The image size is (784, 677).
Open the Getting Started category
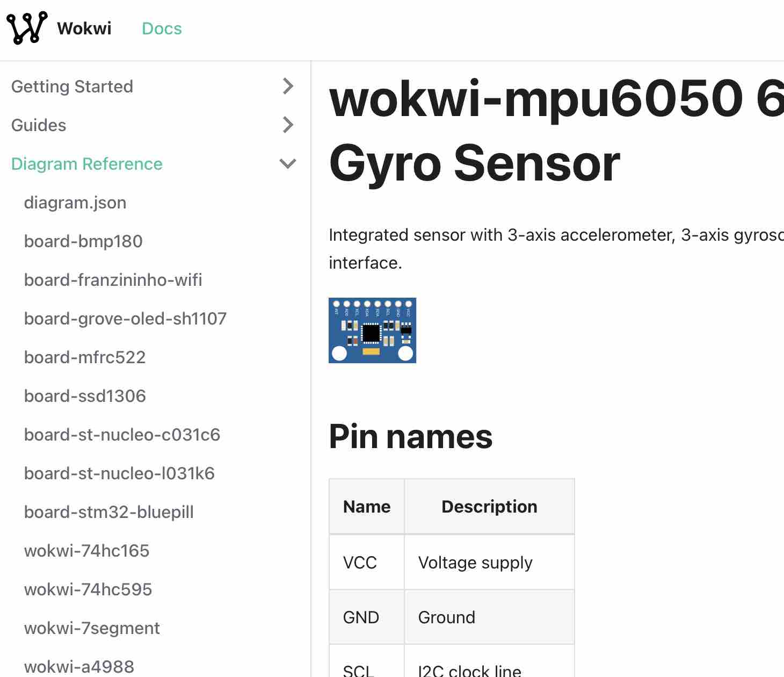(72, 87)
